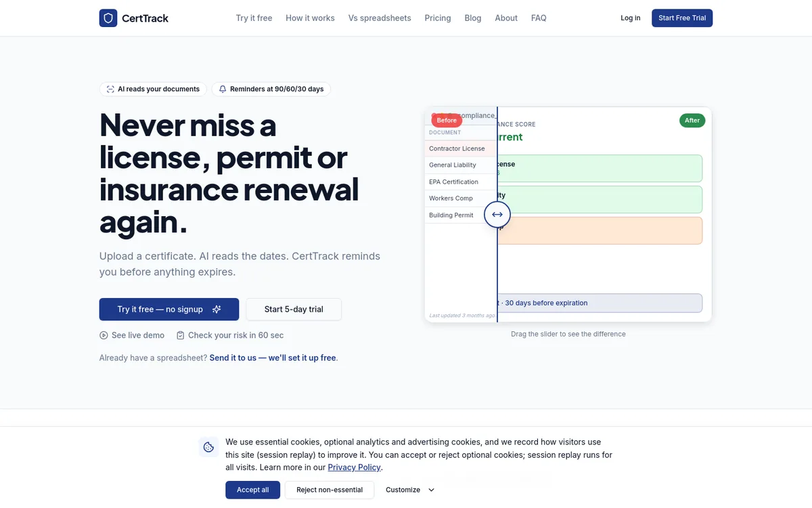Click the red Before label
This screenshot has width=812, height=508.
pos(447,121)
